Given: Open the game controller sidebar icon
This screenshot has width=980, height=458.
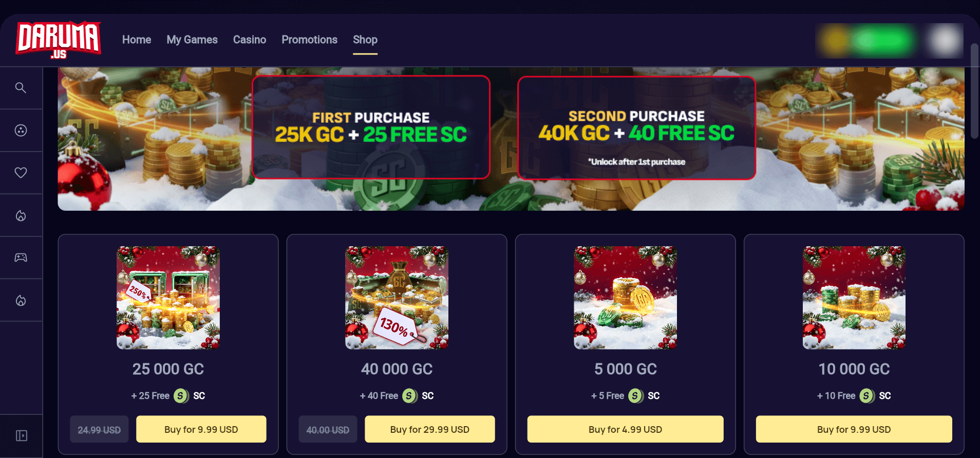Looking at the screenshot, I should [21, 258].
